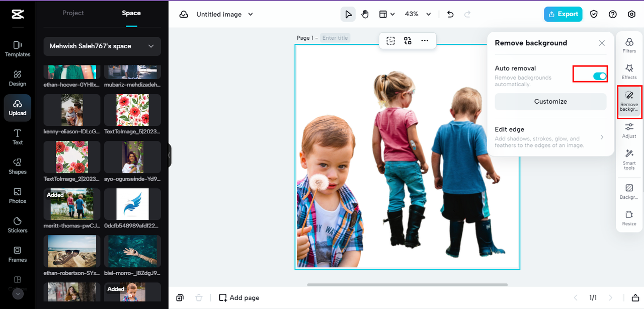
Task: Open the Filters tool
Action: (x=629, y=45)
